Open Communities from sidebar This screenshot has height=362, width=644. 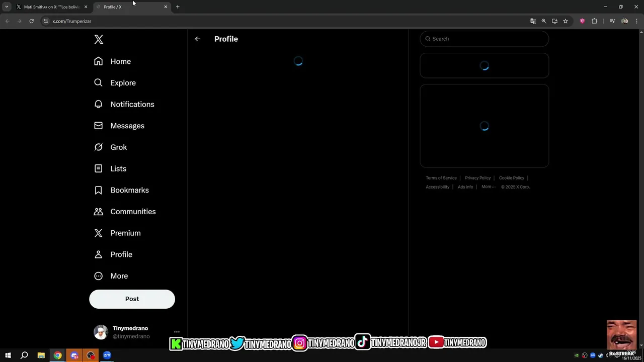(x=125, y=212)
